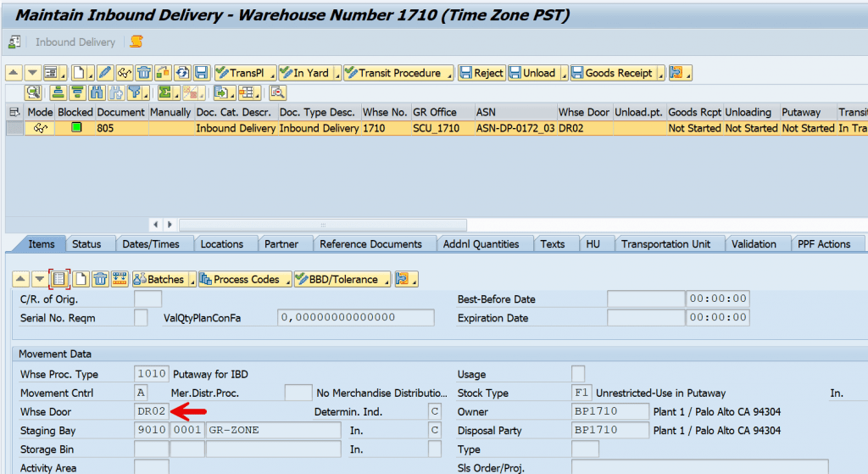Click the Sigma total icon
Screen dimensions: 868x474
(x=164, y=92)
